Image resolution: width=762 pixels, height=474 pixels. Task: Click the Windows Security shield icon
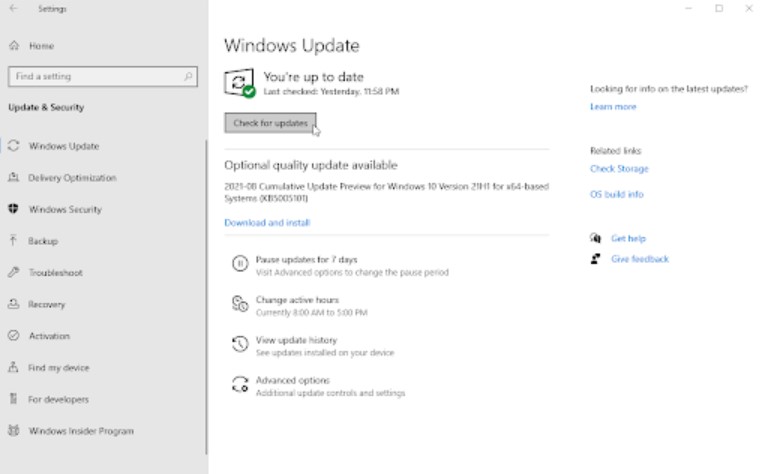click(x=14, y=209)
